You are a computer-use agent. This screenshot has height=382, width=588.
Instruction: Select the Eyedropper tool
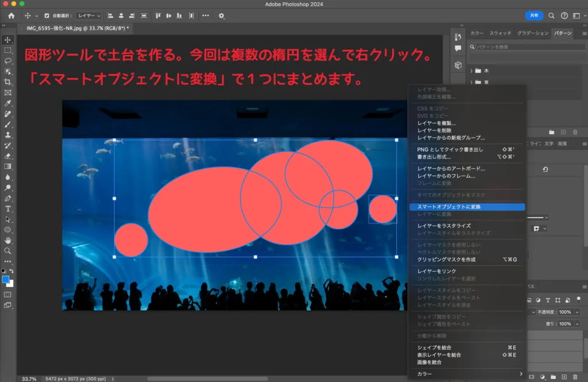pyautogui.click(x=8, y=103)
